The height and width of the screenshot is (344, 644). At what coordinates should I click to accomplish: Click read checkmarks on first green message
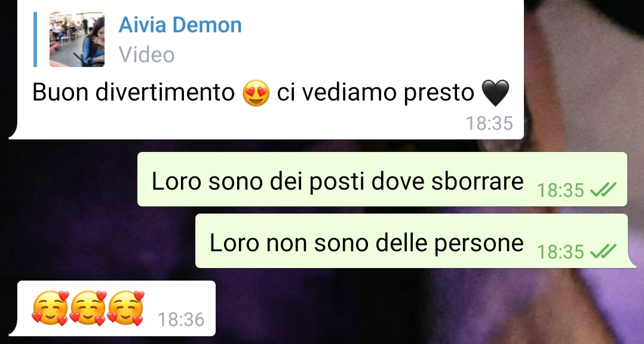click(603, 190)
